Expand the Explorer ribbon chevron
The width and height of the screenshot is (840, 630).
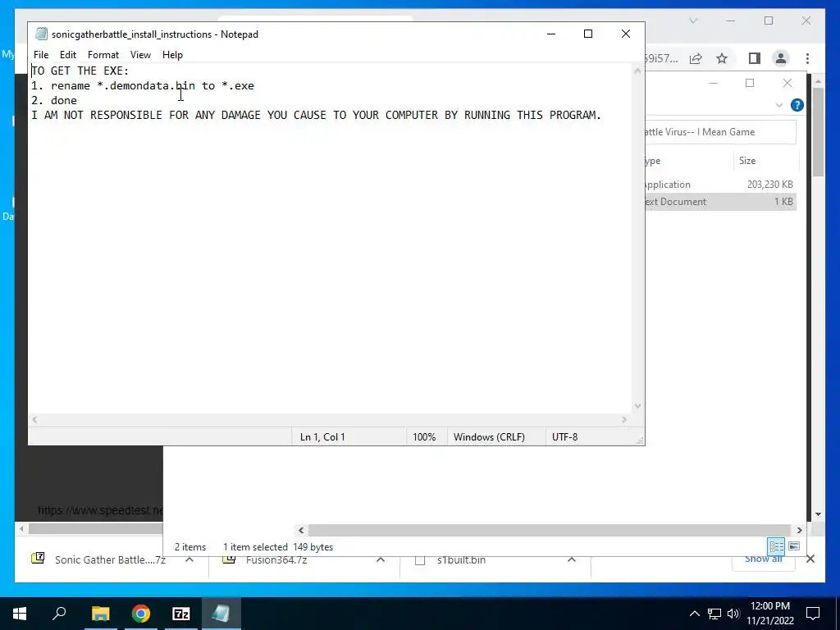pos(779,105)
